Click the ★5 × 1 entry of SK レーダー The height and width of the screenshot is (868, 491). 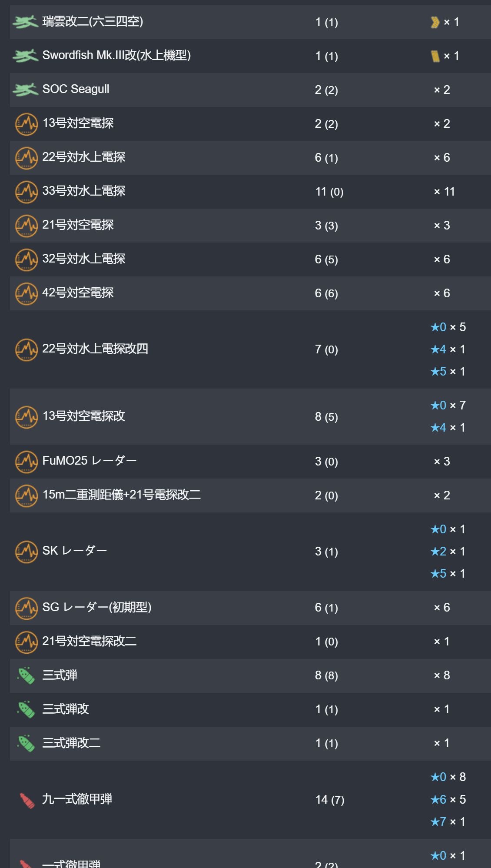click(x=448, y=573)
